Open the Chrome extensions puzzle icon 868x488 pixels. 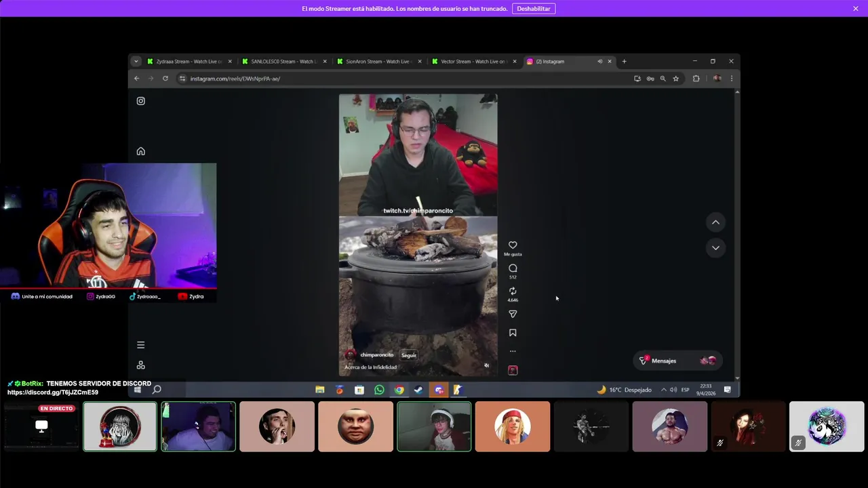click(696, 79)
